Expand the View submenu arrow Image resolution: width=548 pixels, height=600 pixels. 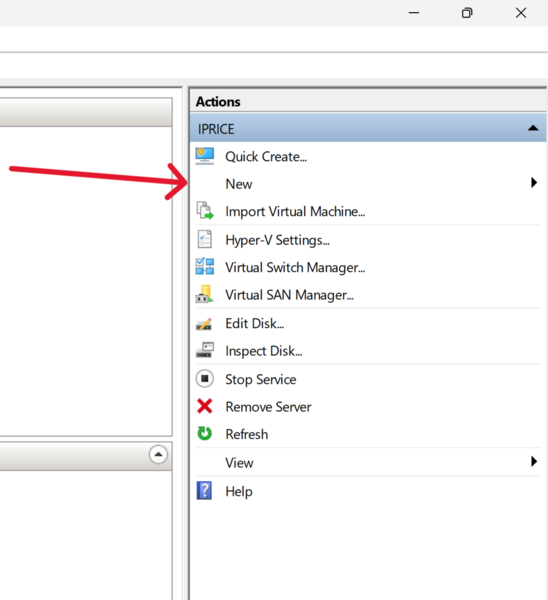(534, 461)
